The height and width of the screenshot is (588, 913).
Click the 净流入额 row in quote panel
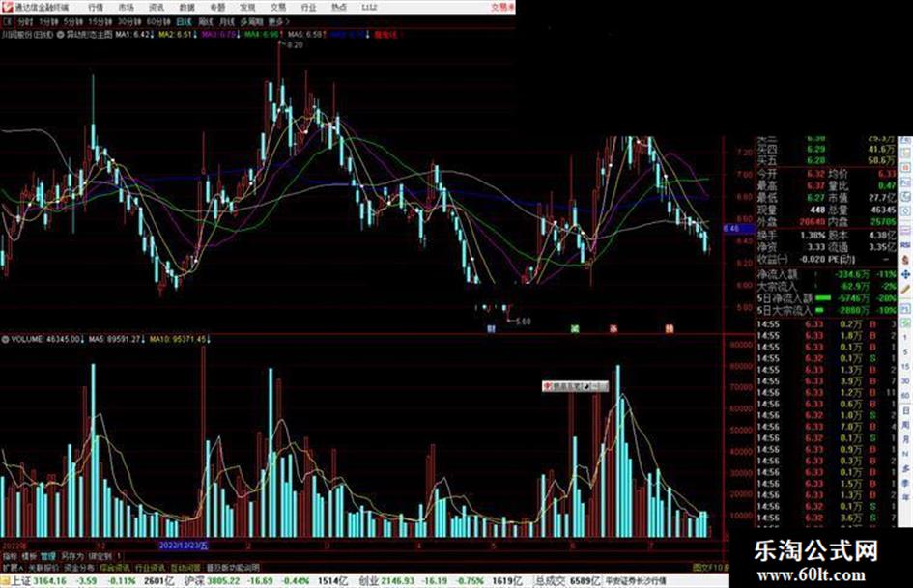pos(827,273)
